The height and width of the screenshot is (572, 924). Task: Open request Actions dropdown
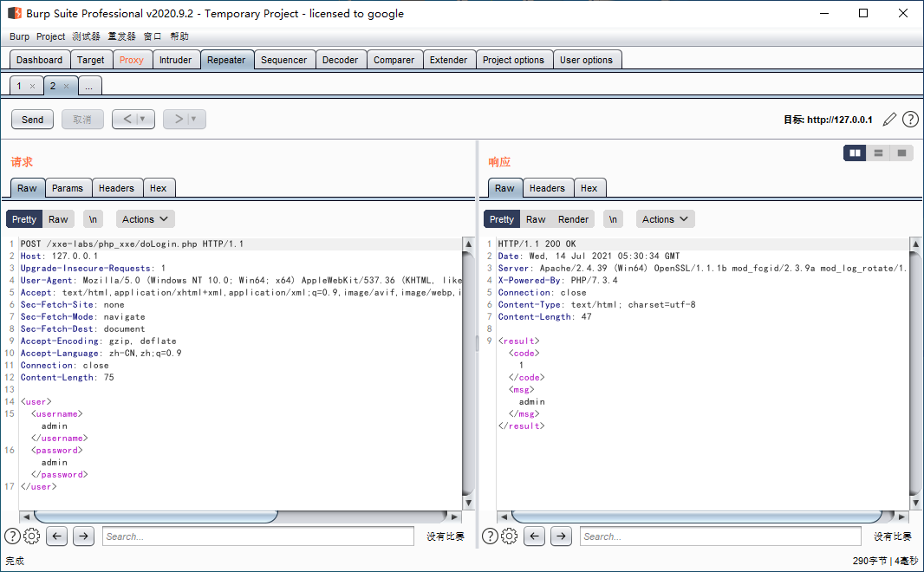click(x=145, y=219)
